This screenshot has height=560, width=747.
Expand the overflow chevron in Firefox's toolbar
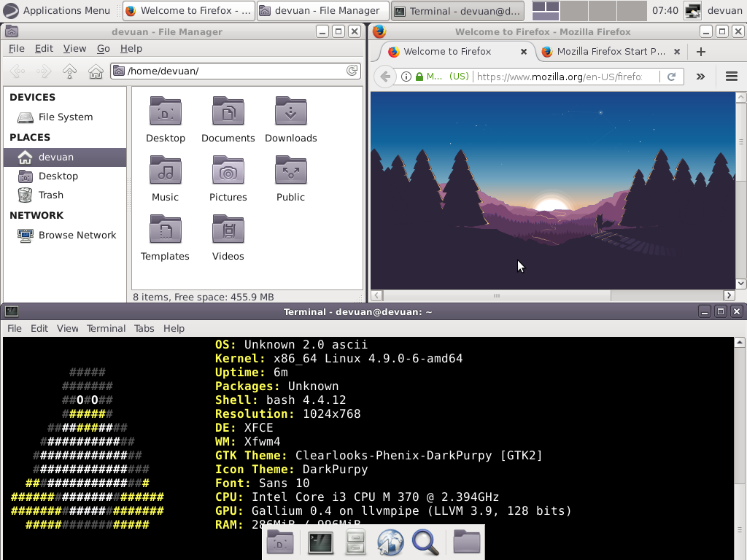click(700, 77)
